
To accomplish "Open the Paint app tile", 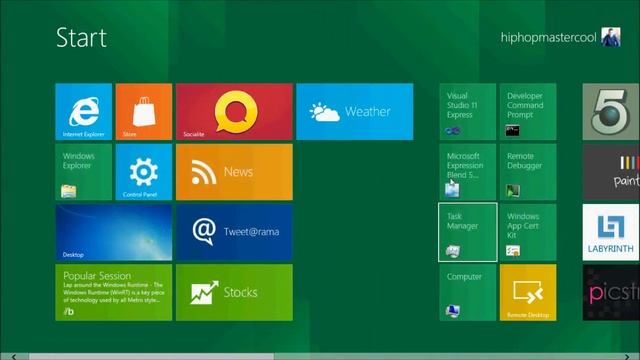I will coord(611,172).
